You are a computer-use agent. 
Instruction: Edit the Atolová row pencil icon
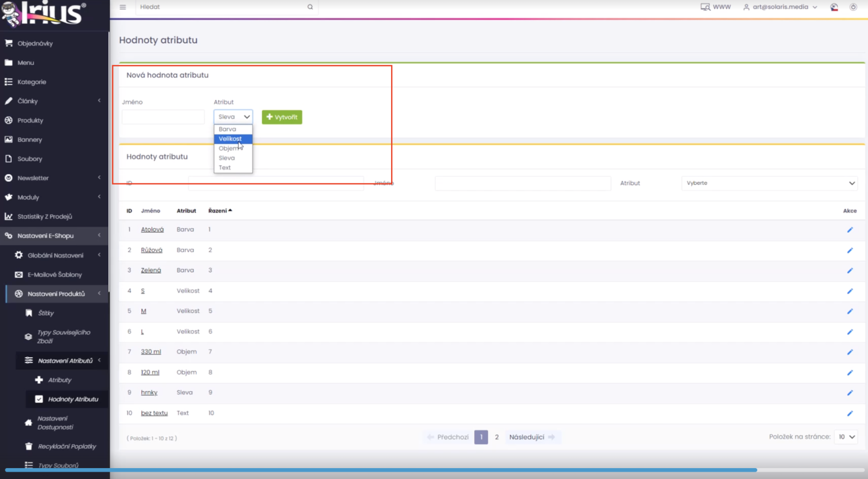click(850, 230)
